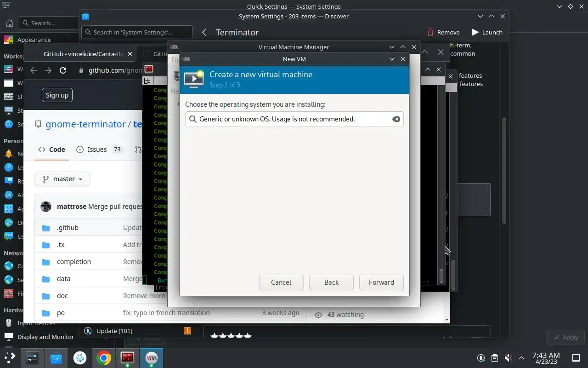588x368 pixels.
Task: Click the System Settings taskbar icon
Action: tap(32, 357)
